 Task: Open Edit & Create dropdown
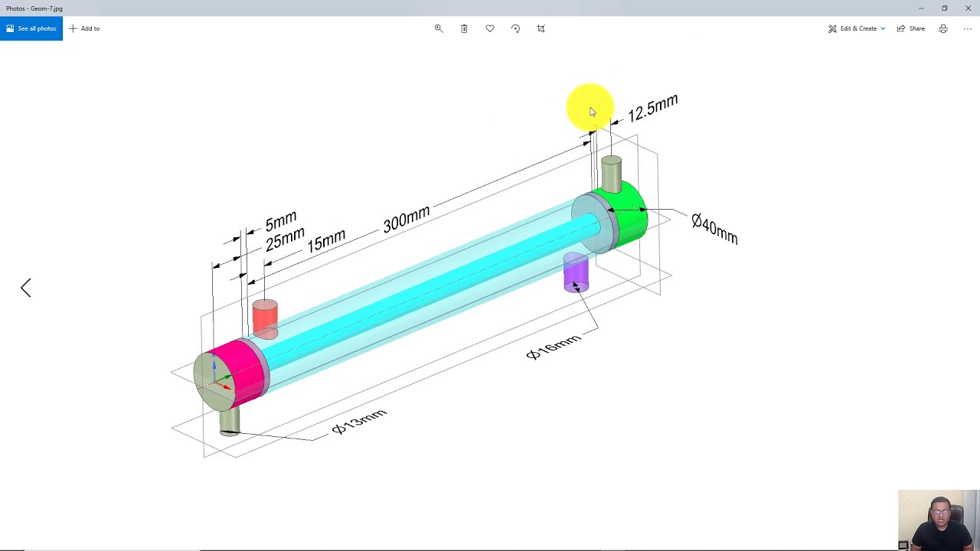point(857,28)
